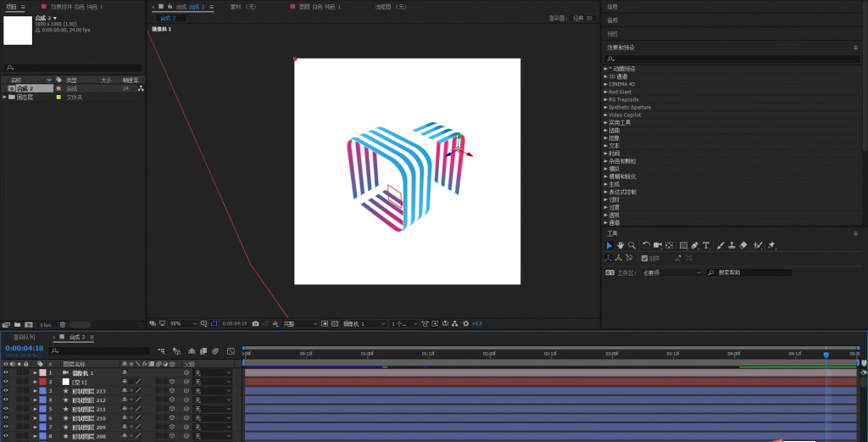
Task: Select the Hand tool in Tools panel
Action: (620, 245)
